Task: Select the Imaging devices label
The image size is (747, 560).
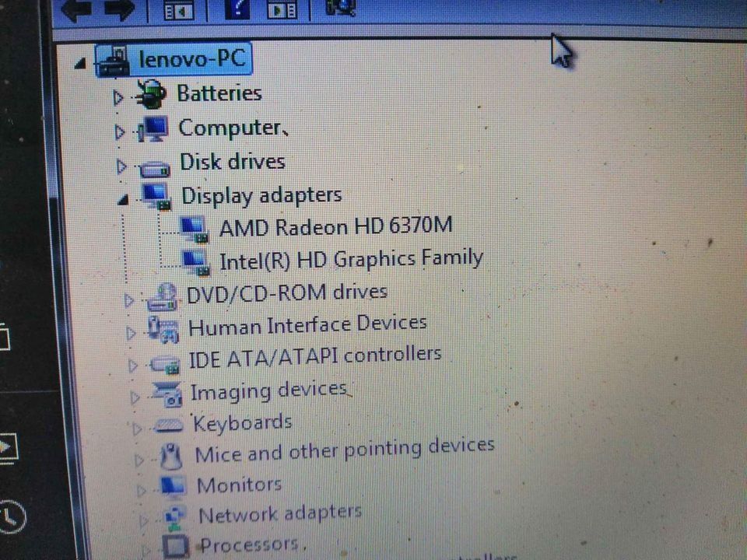Action: [268, 391]
